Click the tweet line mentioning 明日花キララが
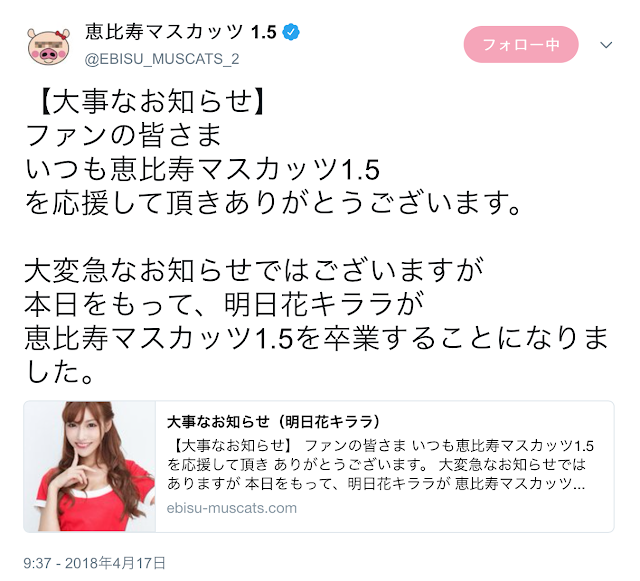640x581 pixels. point(224,305)
